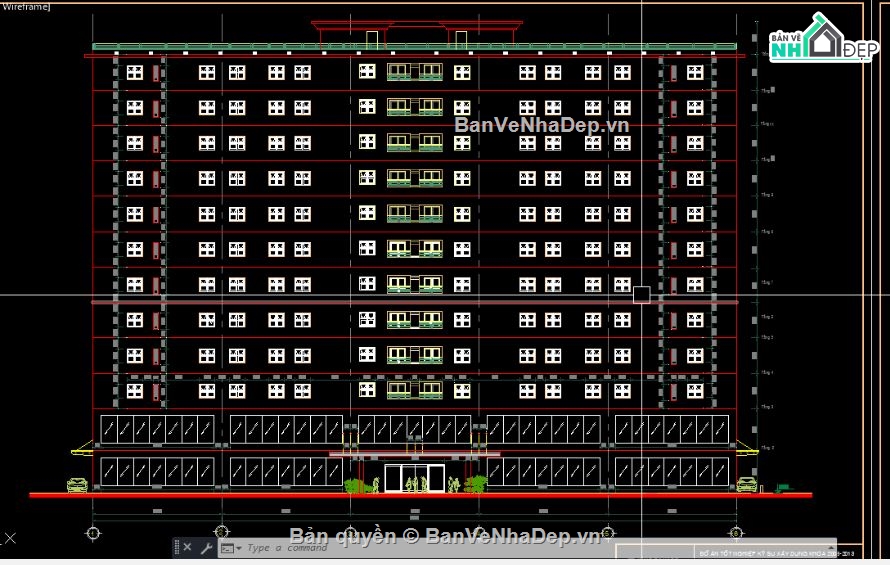This screenshot has width=890, height=565.
Task: Select the green shrub left of entrance
Action: [355, 486]
